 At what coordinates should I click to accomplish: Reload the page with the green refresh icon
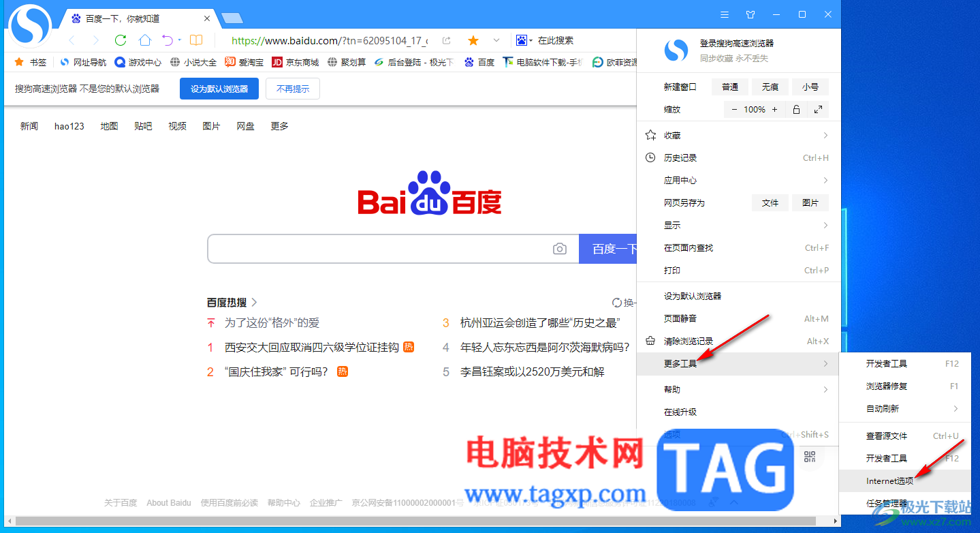[121, 40]
